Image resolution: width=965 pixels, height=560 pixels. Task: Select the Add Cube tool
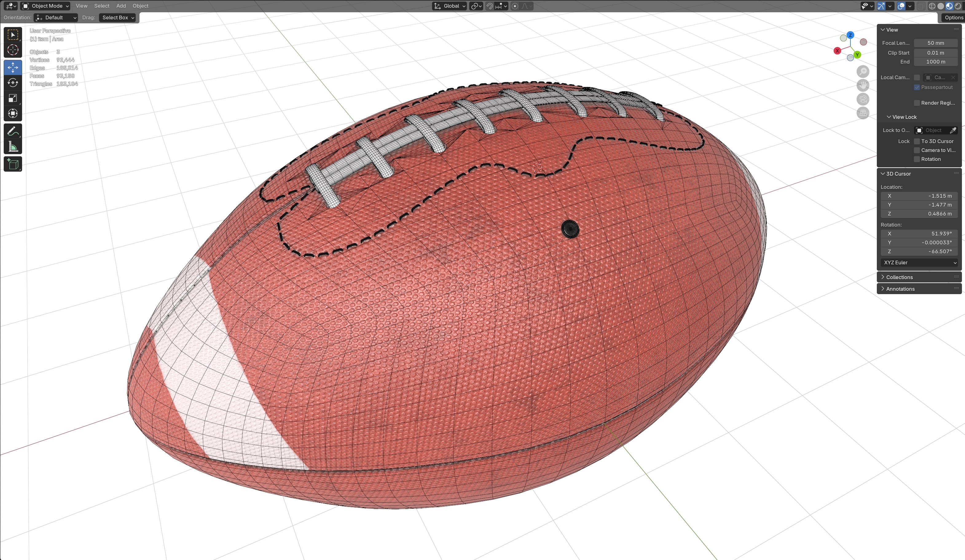click(13, 164)
